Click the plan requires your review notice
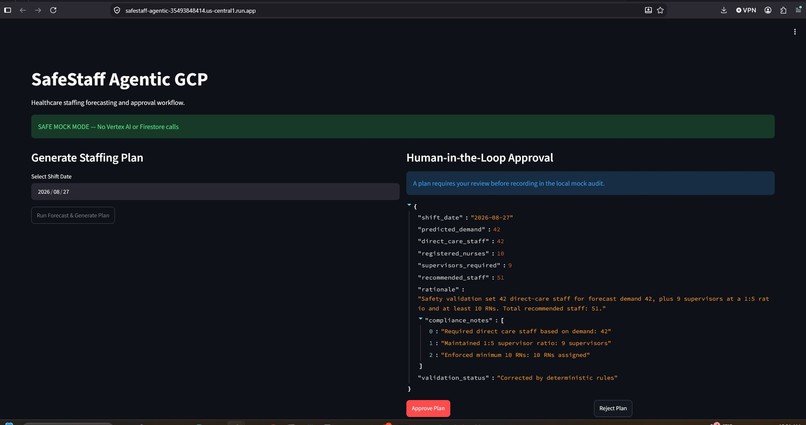Image resolution: width=806 pixels, height=425 pixels. pyautogui.click(x=590, y=183)
